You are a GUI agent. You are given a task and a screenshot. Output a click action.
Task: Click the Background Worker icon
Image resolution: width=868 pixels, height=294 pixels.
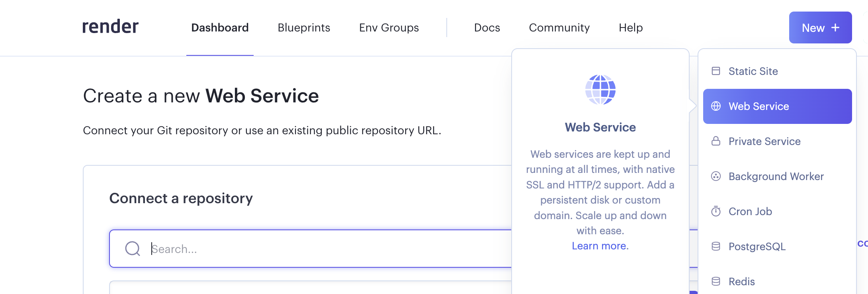click(x=716, y=176)
